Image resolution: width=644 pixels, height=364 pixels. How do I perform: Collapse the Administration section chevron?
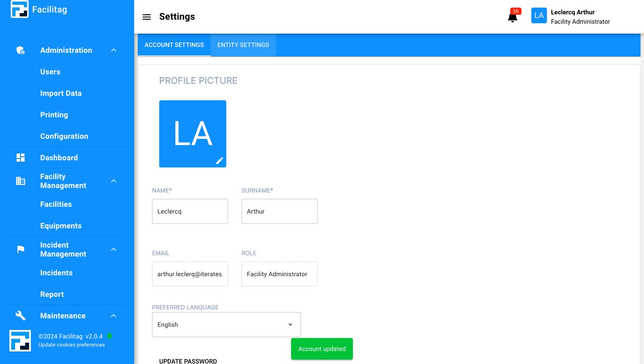click(114, 51)
